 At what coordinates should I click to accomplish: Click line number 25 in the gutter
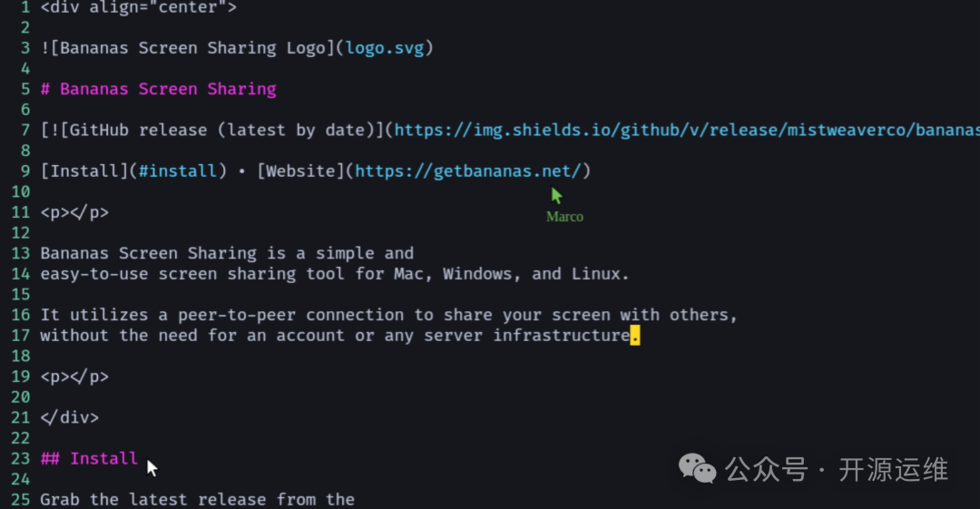click(x=21, y=499)
